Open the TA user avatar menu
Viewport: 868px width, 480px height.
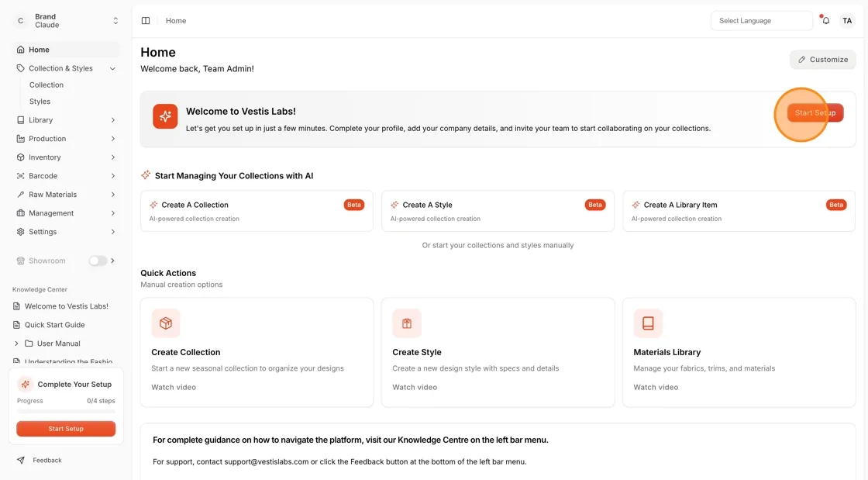pyautogui.click(x=847, y=21)
